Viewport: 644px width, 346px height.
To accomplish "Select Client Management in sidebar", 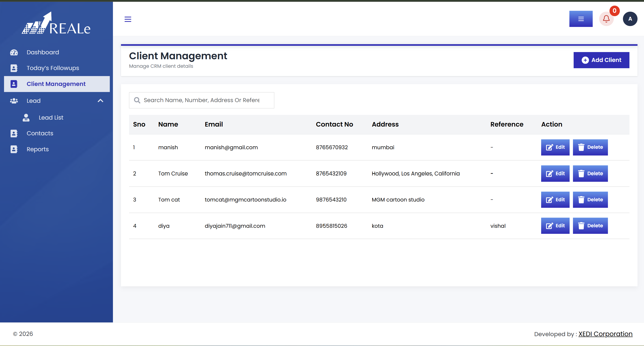I will (x=57, y=84).
